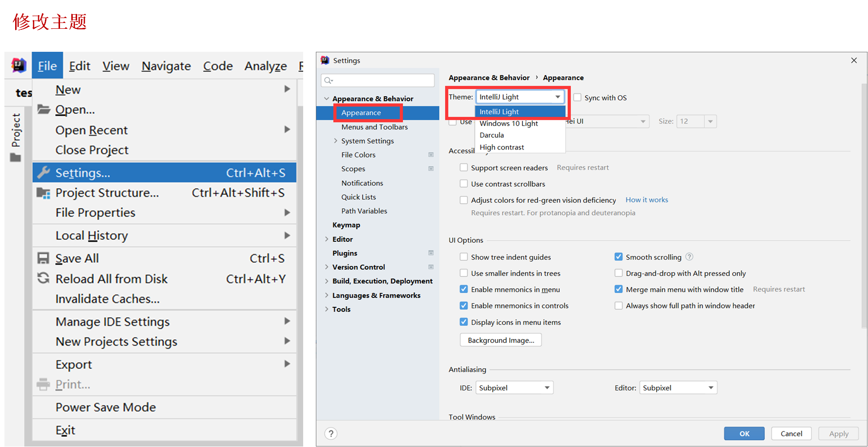Expand Build, Execution, Deployment node
The height and width of the screenshot is (447, 868).
(x=327, y=281)
